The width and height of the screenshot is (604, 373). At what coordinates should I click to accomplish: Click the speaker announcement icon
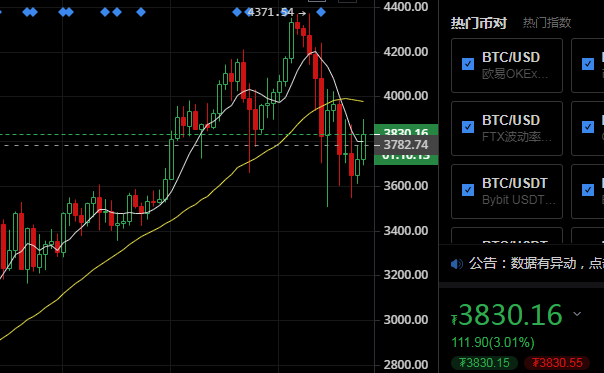tap(456, 264)
